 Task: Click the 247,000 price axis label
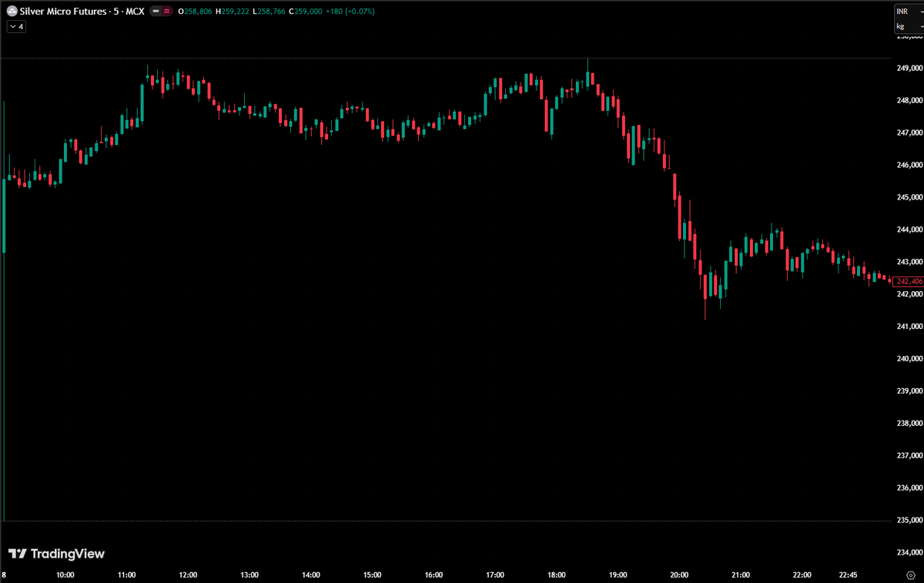tap(909, 132)
